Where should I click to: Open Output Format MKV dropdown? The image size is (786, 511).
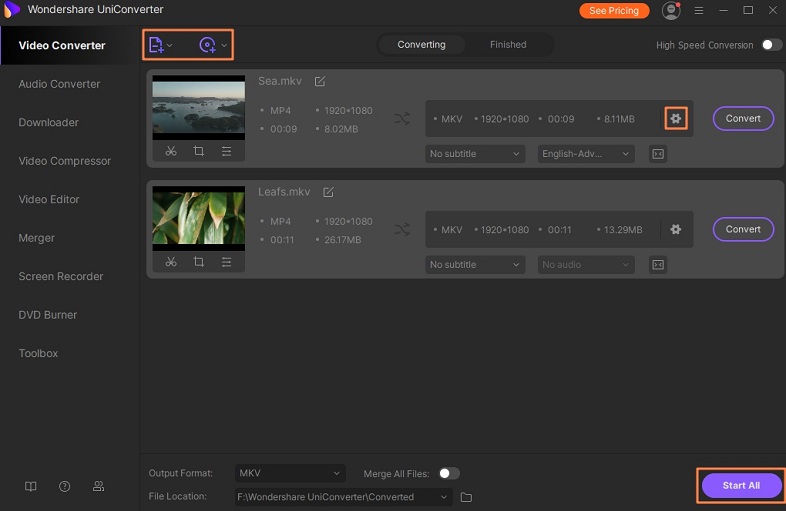point(290,473)
